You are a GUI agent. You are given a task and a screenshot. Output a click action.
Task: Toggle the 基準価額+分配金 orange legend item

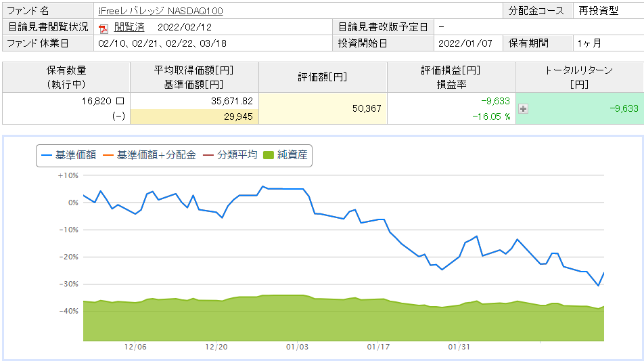tap(149, 155)
